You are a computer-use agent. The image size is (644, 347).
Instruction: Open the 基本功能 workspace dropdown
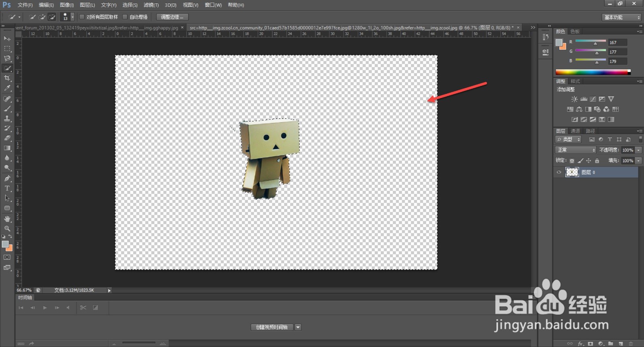[622, 17]
